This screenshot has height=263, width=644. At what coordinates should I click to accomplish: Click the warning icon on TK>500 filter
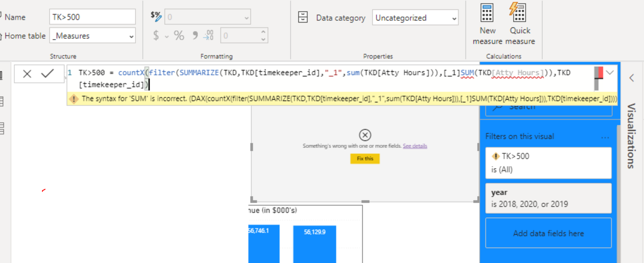(496, 156)
